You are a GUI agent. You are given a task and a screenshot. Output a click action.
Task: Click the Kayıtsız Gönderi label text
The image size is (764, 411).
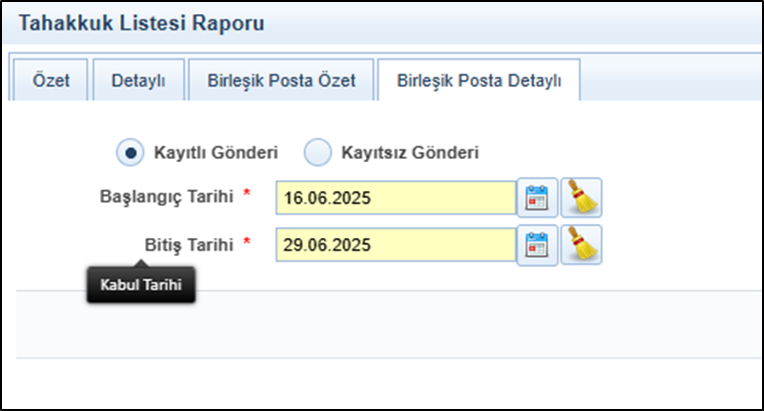410,152
